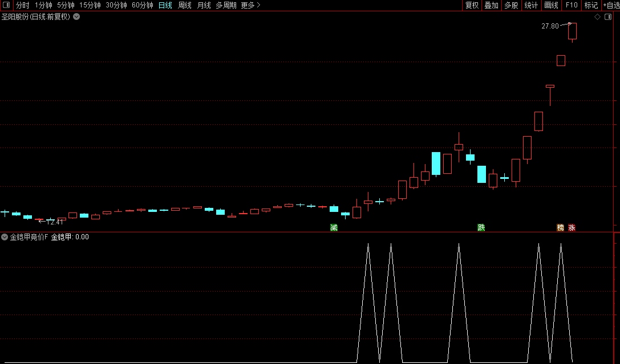Open the 多股 multi-stock view

(x=511, y=6)
